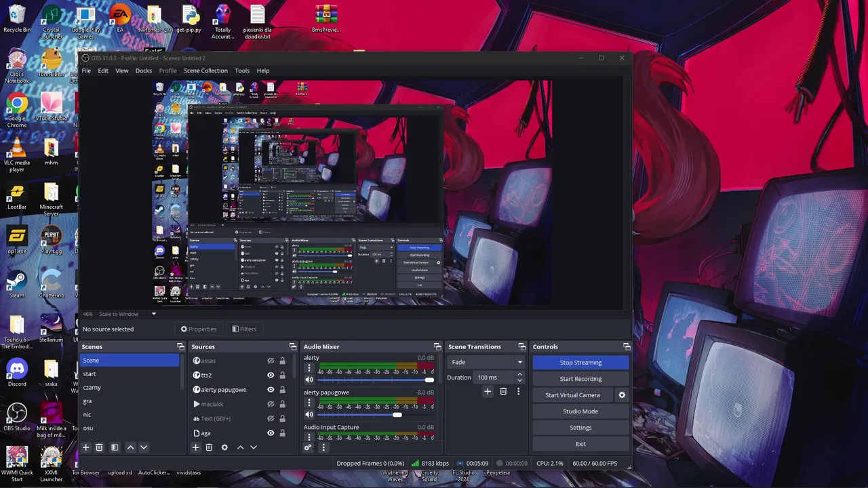The image size is (868, 488).
Task: Enable Studio Mode
Action: click(580, 411)
